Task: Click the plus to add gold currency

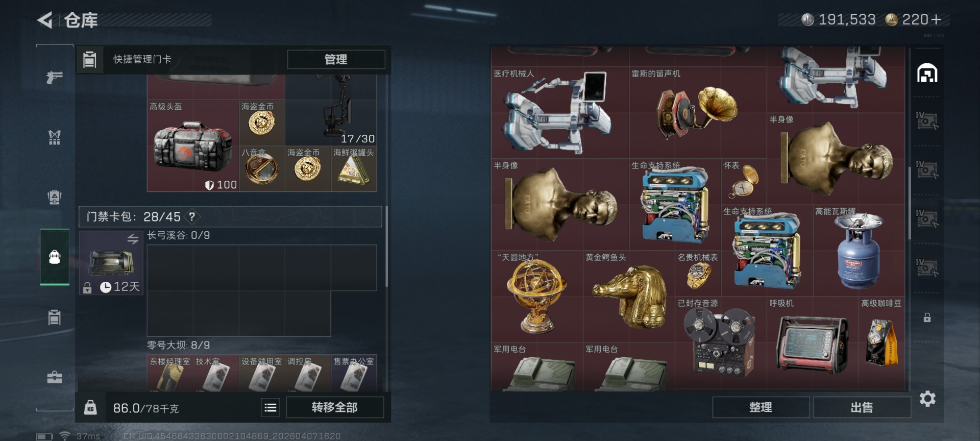Action: (x=936, y=20)
